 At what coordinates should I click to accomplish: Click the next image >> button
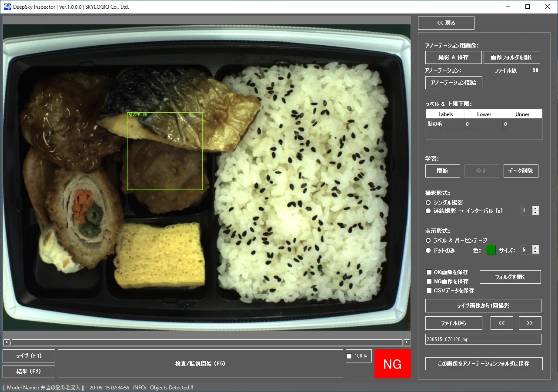pyautogui.click(x=530, y=323)
